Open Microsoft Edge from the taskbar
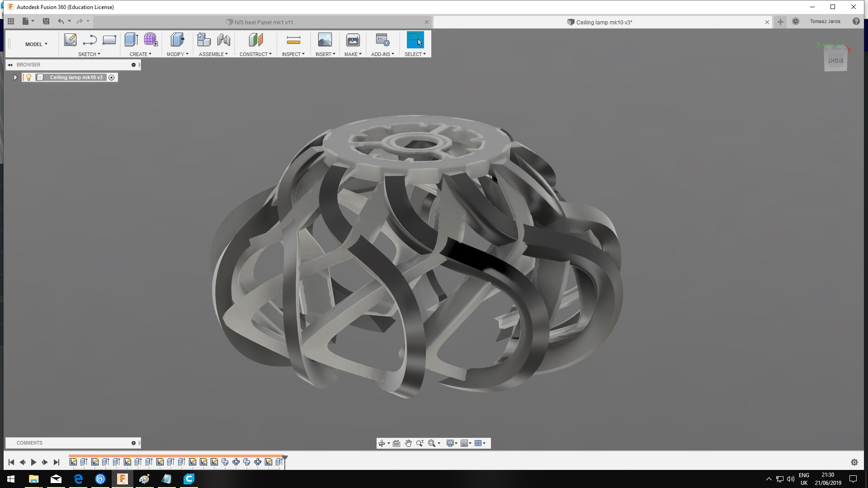The width and height of the screenshot is (868, 488). click(x=78, y=479)
